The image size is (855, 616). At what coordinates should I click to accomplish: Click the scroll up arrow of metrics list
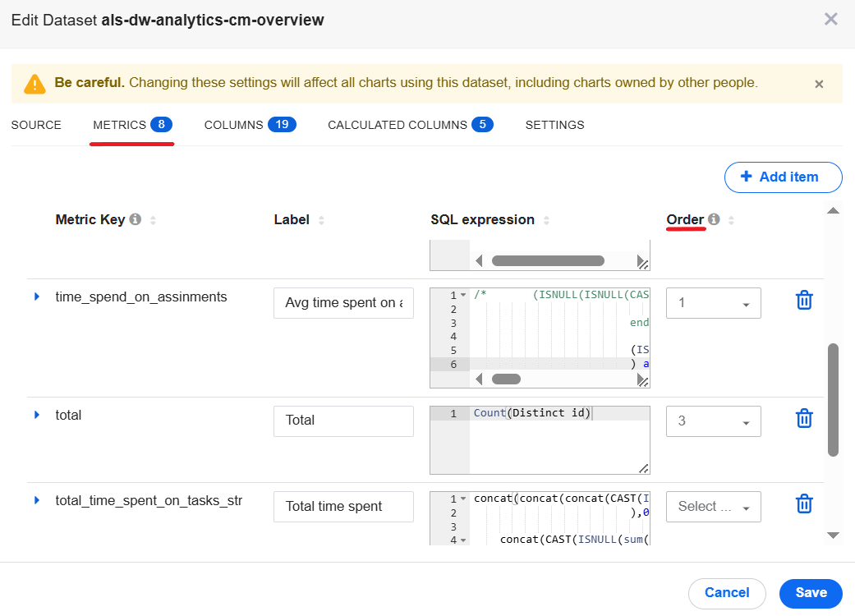[833, 210]
